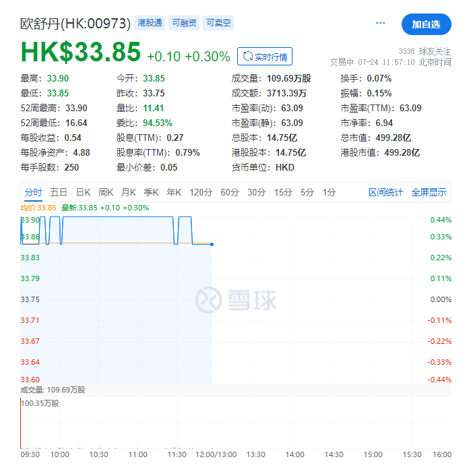Image resolution: width=469 pixels, height=476 pixels.
Task: Click the 最高 value 33.90
Action: [58, 78]
